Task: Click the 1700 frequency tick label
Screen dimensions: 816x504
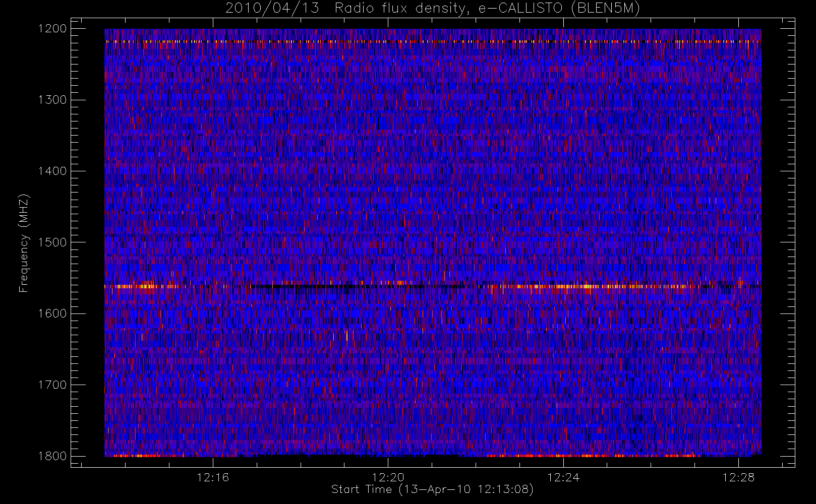Action: (52, 385)
